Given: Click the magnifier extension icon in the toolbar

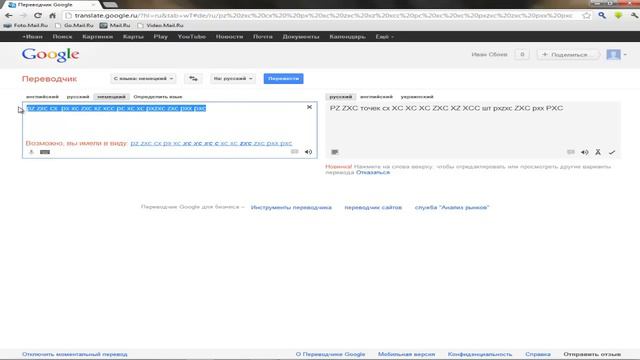Looking at the screenshot, I should [602, 16].
